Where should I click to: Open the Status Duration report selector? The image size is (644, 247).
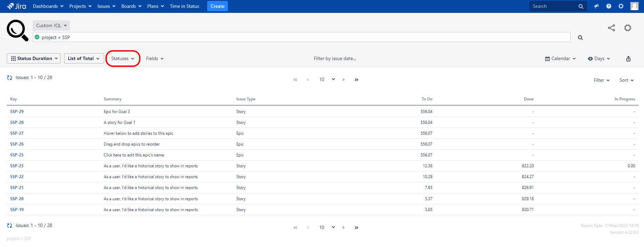34,58
